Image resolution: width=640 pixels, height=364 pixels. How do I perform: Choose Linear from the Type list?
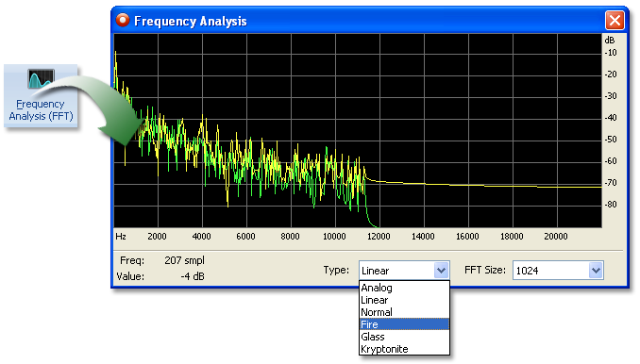(x=404, y=300)
